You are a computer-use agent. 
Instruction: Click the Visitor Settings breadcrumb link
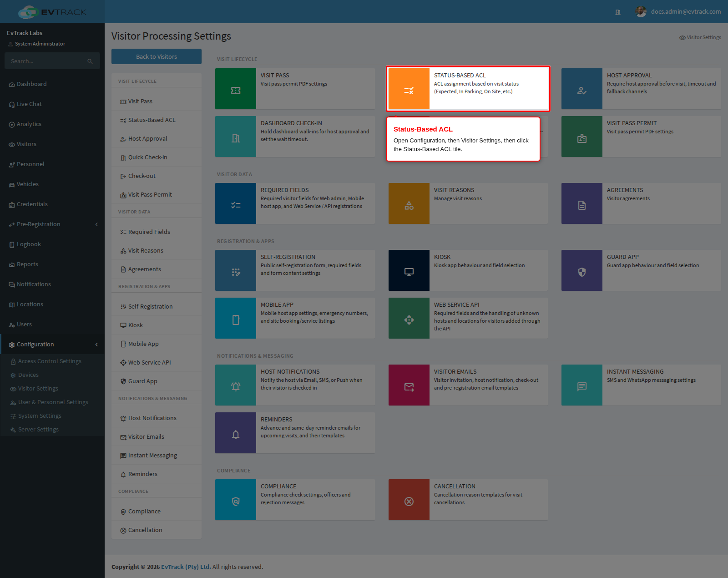[700, 37]
